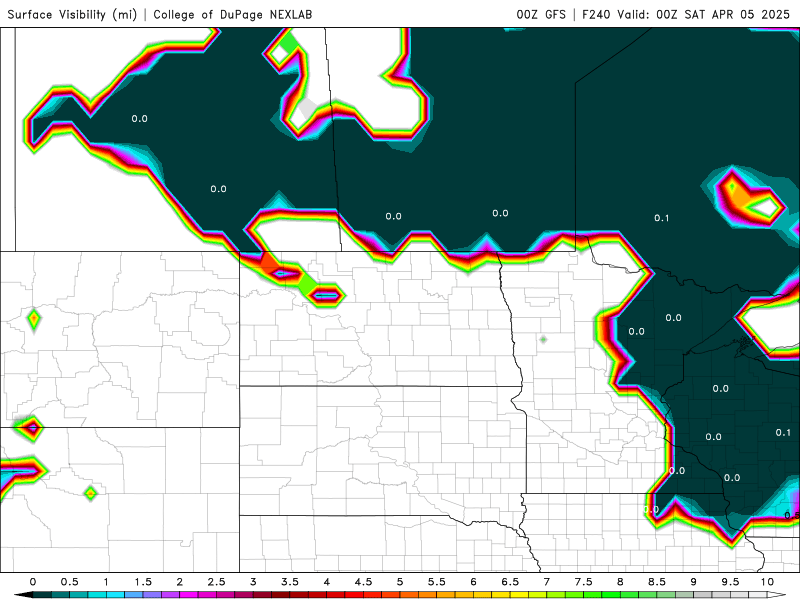Image resolution: width=800 pixels, height=600 pixels.
Task: Click the "Valid: 00Z SAT APR 05 2025" text
Action: (703, 14)
